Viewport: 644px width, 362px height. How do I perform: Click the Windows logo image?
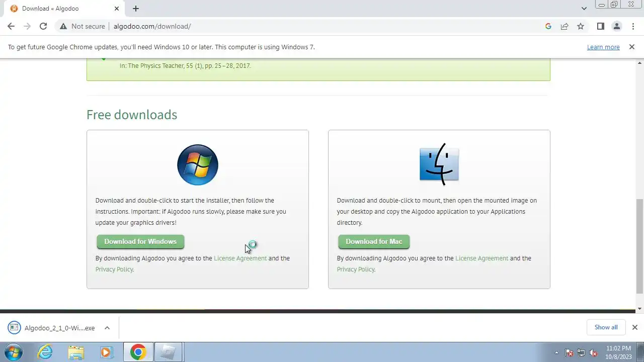click(x=198, y=165)
